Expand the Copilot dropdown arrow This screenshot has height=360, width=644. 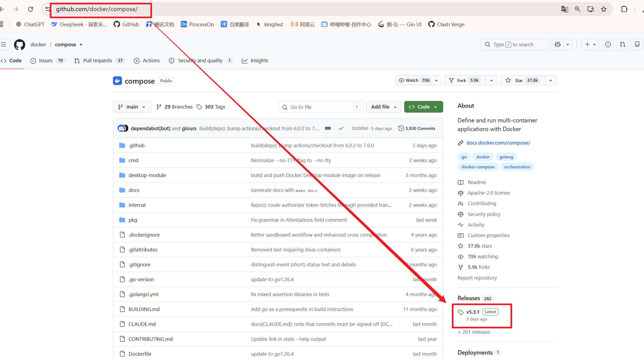click(x=568, y=44)
